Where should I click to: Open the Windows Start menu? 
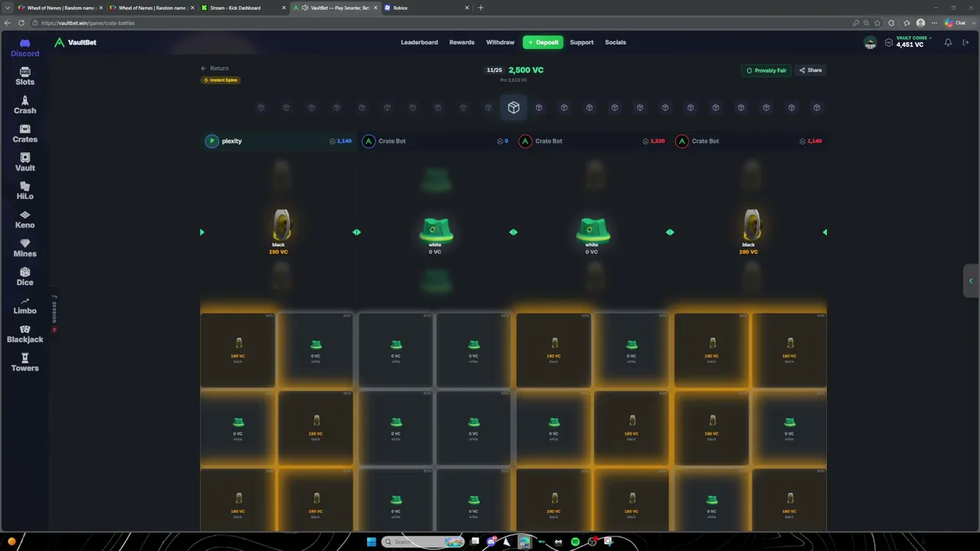(x=371, y=542)
